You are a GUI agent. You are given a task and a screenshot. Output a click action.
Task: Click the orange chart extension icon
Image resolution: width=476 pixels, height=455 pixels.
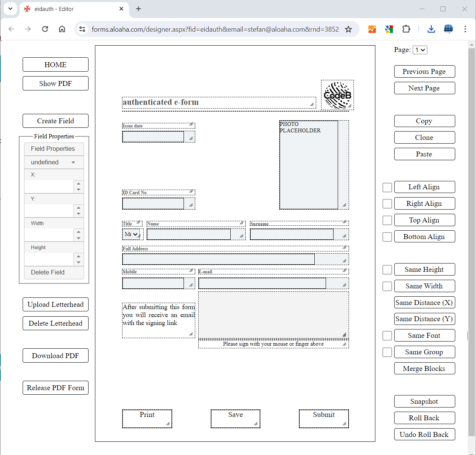[x=372, y=29]
